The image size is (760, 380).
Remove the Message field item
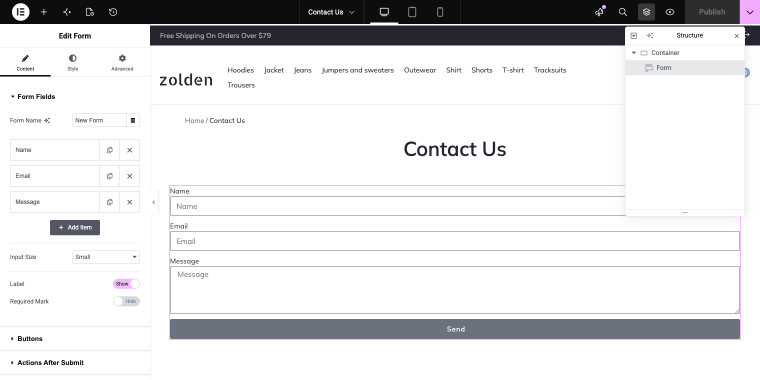[x=129, y=202]
